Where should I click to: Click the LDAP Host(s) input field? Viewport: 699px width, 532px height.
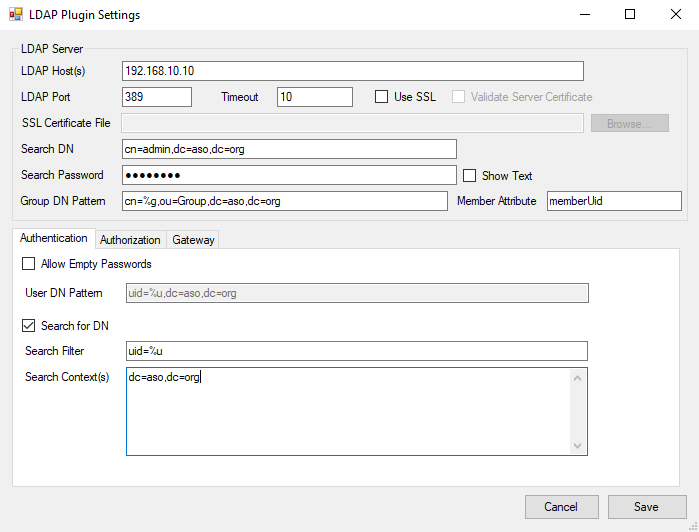coord(352,71)
